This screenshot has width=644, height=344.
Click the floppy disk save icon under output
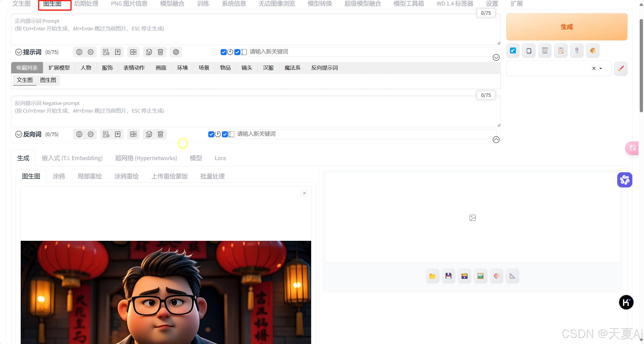pyautogui.click(x=448, y=276)
